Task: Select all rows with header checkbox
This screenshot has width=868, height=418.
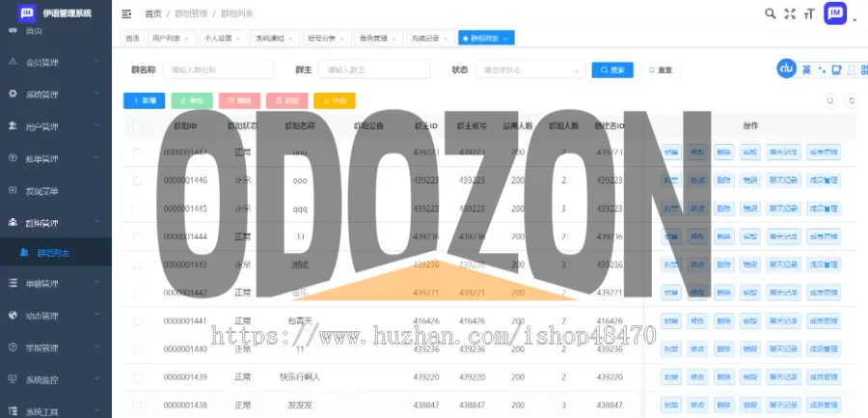Action: 137,126
